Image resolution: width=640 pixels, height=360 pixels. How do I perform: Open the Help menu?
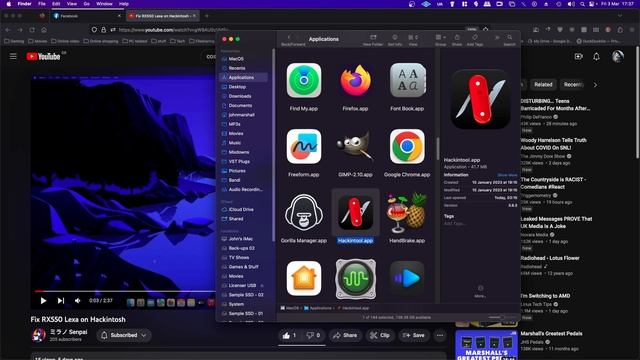[124, 4]
